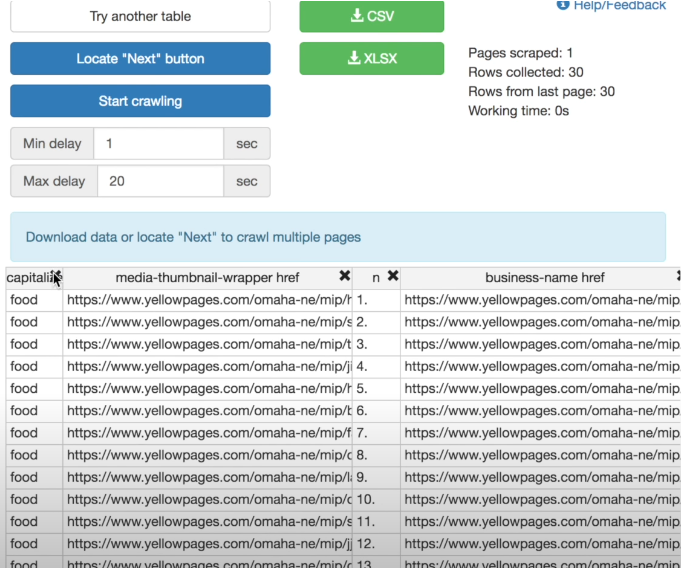The image size is (681, 568).
Task: Select the media-thumbnail-wrapper href column header
Action: (x=207, y=277)
